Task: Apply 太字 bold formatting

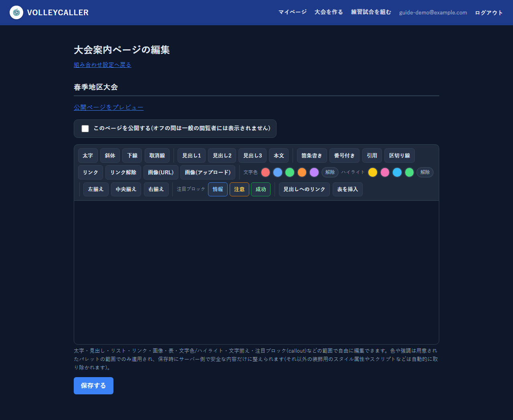Action: coord(88,155)
